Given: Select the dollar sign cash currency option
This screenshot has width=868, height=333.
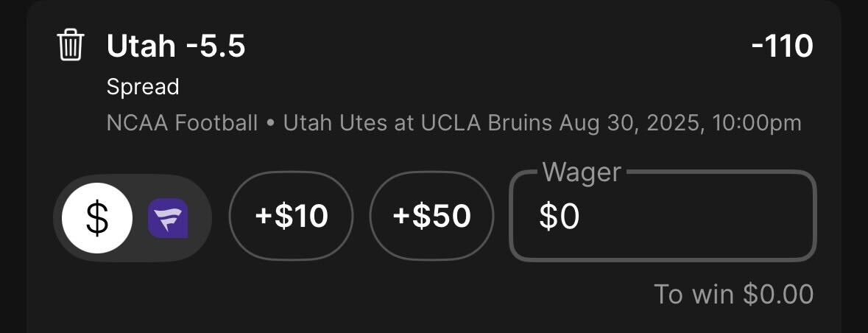Looking at the screenshot, I should (x=97, y=218).
